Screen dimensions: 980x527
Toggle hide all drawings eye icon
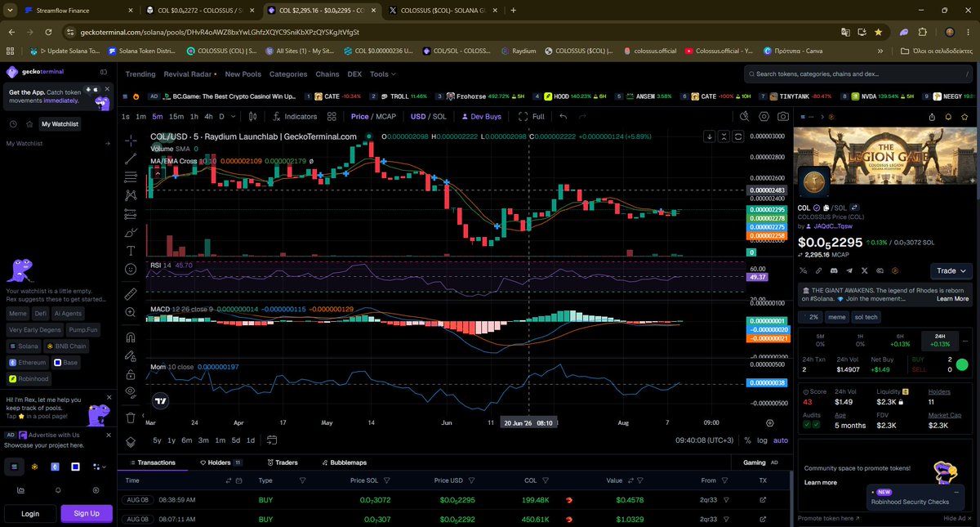pyautogui.click(x=131, y=392)
